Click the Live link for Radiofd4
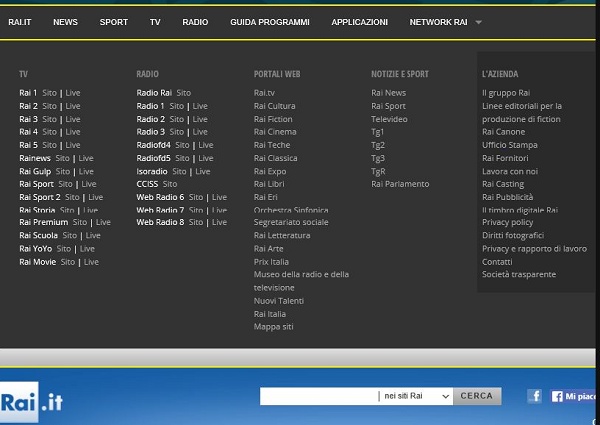600x425 pixels. pyautogui.click(x=205, y=145)
